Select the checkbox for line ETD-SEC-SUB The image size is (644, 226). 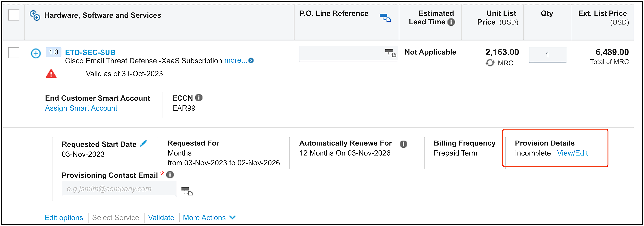(13, 53)
